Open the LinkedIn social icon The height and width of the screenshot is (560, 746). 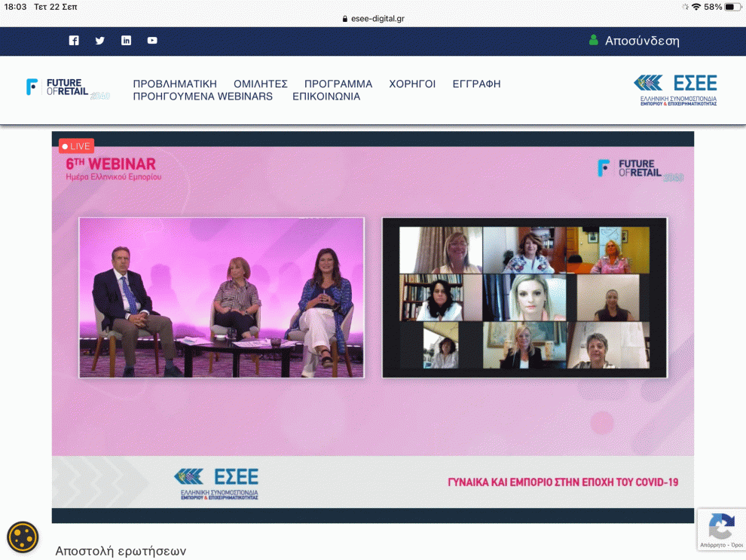point(126,41)
